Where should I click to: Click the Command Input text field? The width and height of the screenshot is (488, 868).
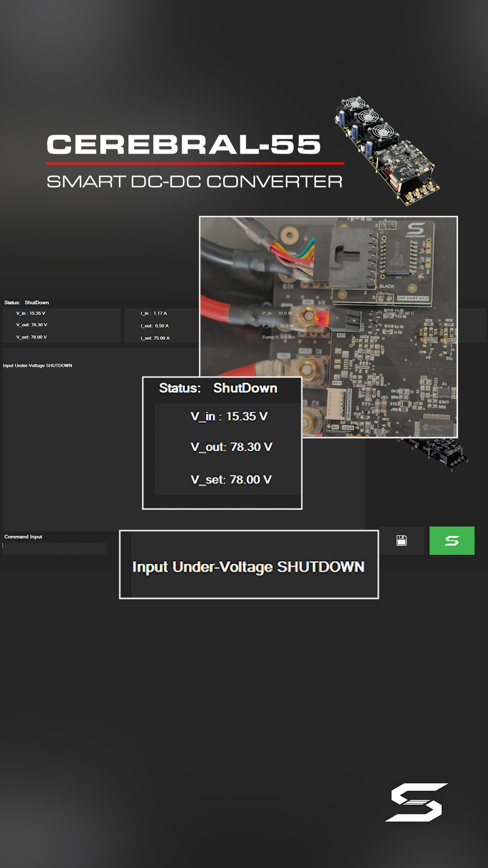55,548
